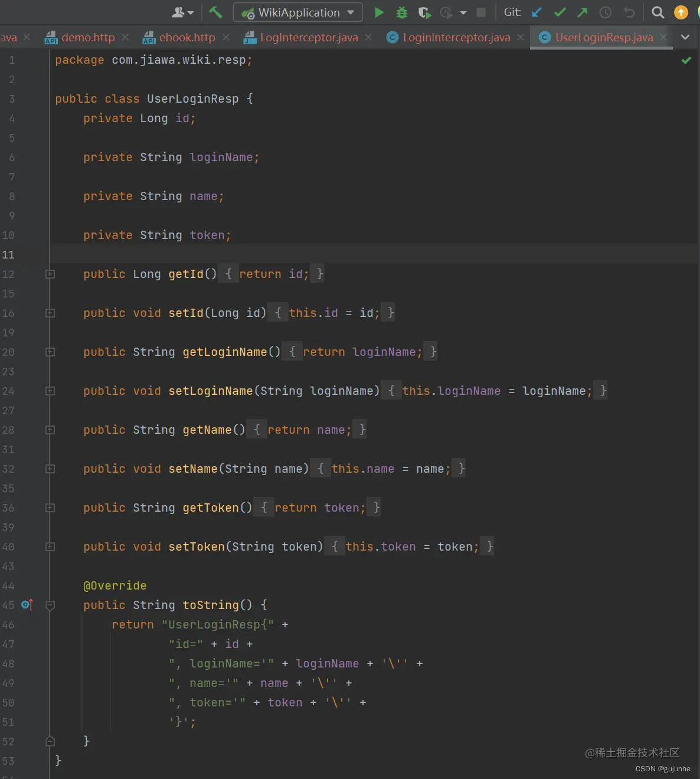Open the user account dropdown icon
Viewport: 700px width, 779px height.
click(x=182, y=12)
